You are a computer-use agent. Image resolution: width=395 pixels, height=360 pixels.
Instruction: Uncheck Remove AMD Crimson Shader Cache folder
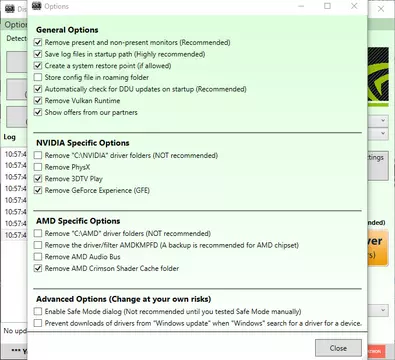pos(38,268)
